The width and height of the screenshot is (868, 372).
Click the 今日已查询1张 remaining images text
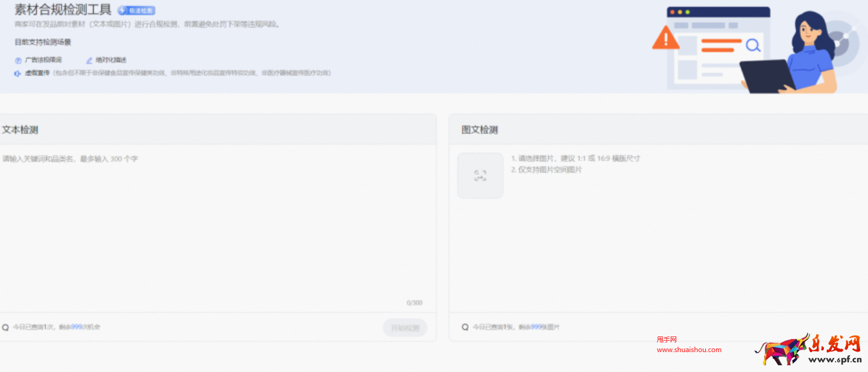516,327
